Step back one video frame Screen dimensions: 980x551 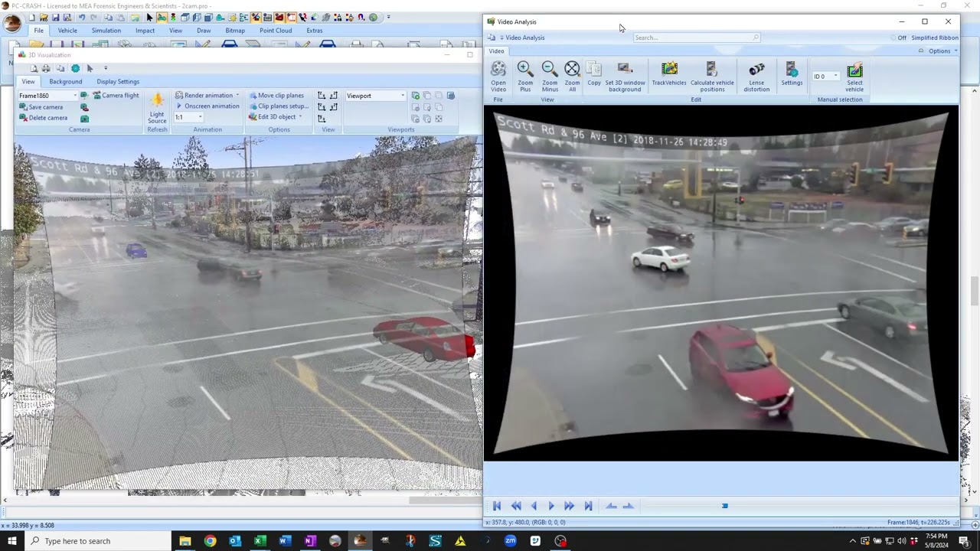pyautogui.click(x=534, y=506)
